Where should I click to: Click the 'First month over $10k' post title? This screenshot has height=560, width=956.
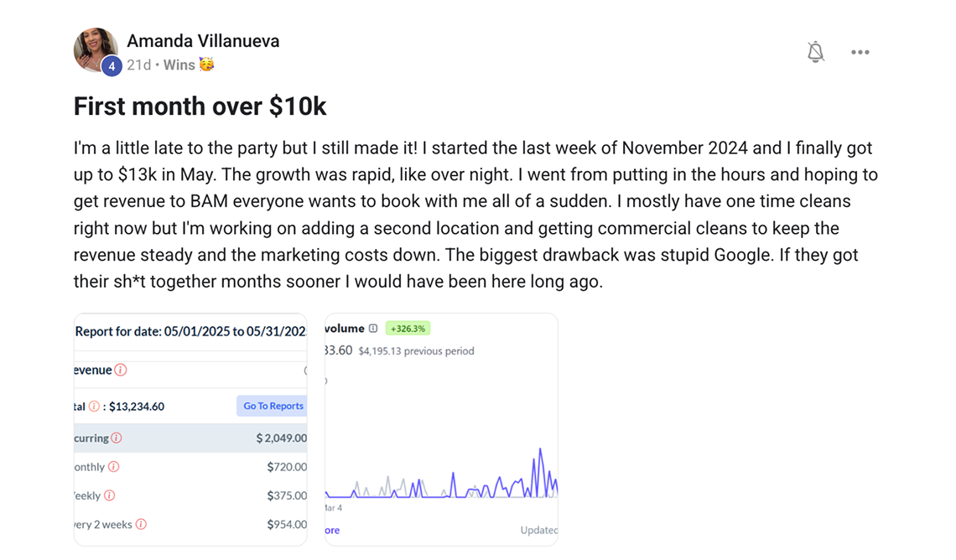click(x=200, y=106)
